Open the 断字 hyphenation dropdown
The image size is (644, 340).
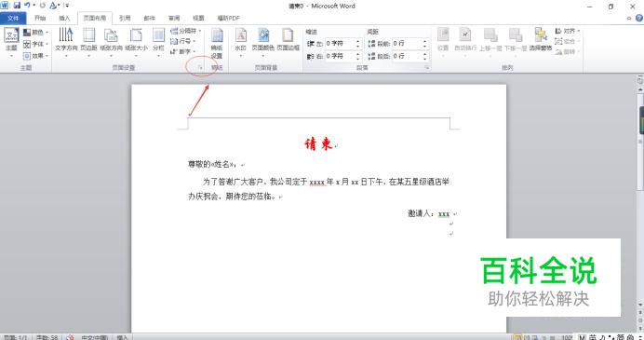point(182,52)
